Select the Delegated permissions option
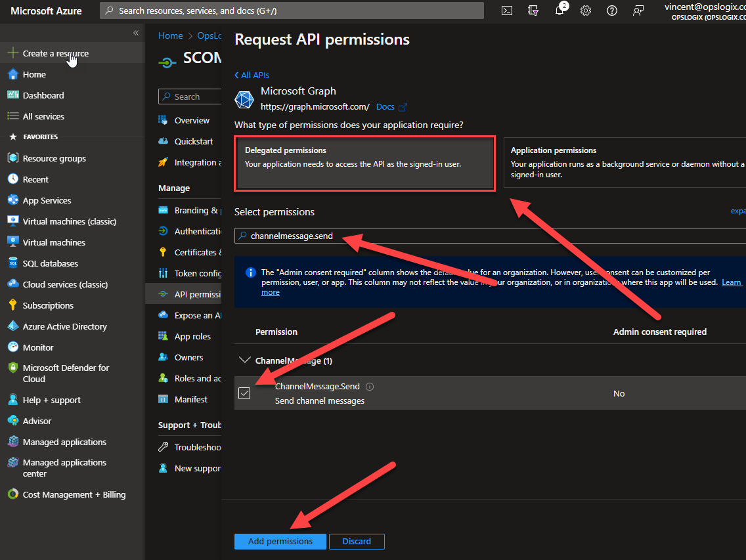 [365, 163]
